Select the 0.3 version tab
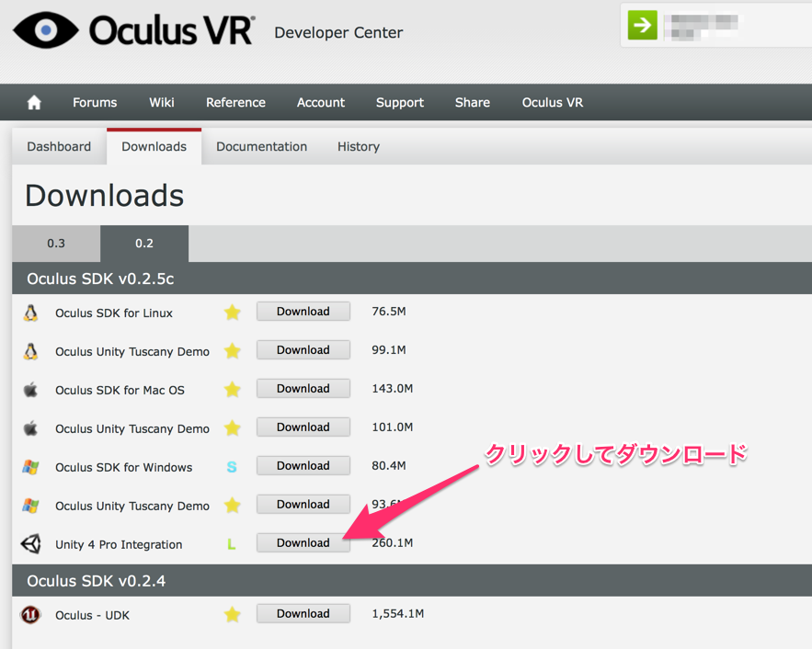The width and height of the screenshot is (812, 649). click(56, 244)
